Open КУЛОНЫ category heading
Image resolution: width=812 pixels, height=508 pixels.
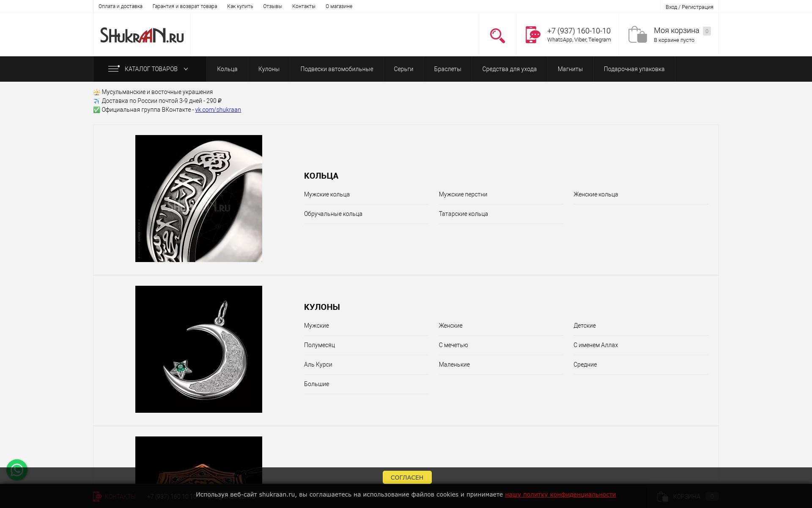tap(322, 307)
